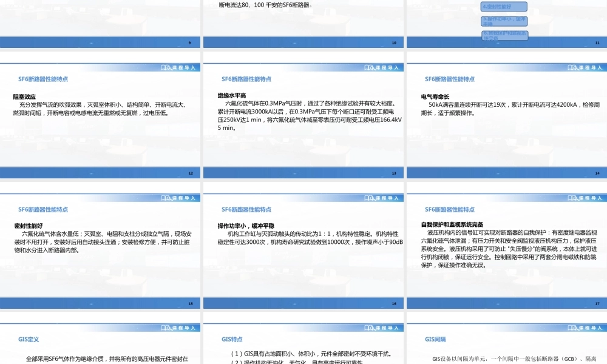Click page number 17 in slide footer
The width and height of the screenshot is (607, 364).
(597, 303)
